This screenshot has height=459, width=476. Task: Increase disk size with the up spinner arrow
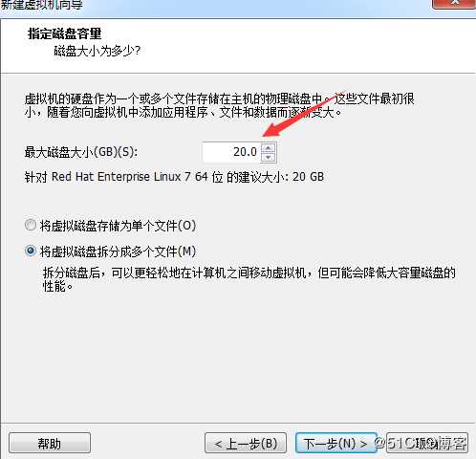269,148
